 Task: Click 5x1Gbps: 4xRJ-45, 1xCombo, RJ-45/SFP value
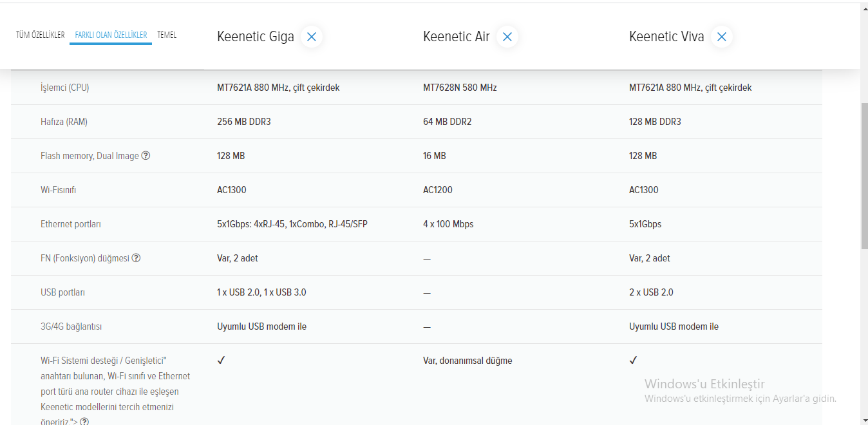pos(292,224)
